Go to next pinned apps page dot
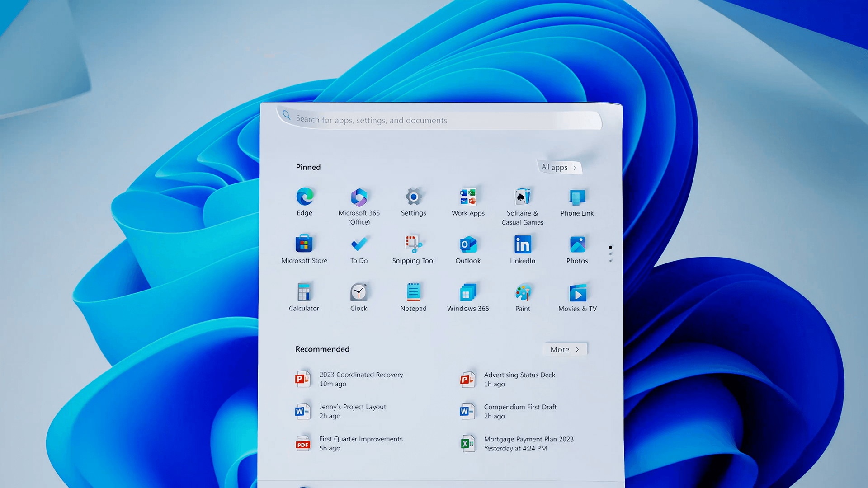The height and width of the screenshot is (488, 868). pos(610,254)
